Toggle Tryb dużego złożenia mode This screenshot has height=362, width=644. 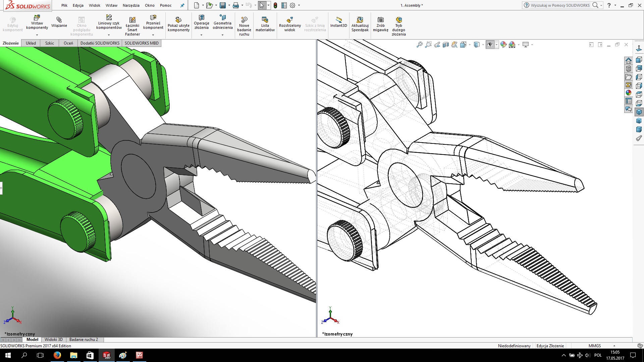[398, 20]
